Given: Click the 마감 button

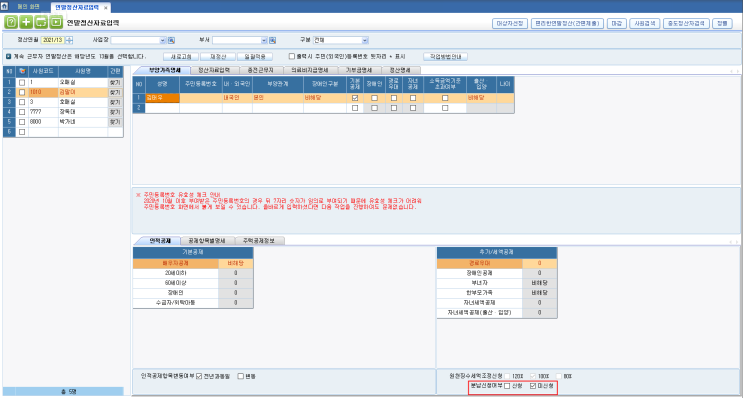Looking at the screenshot, I should pyautogui.click(x=616, y=23).
